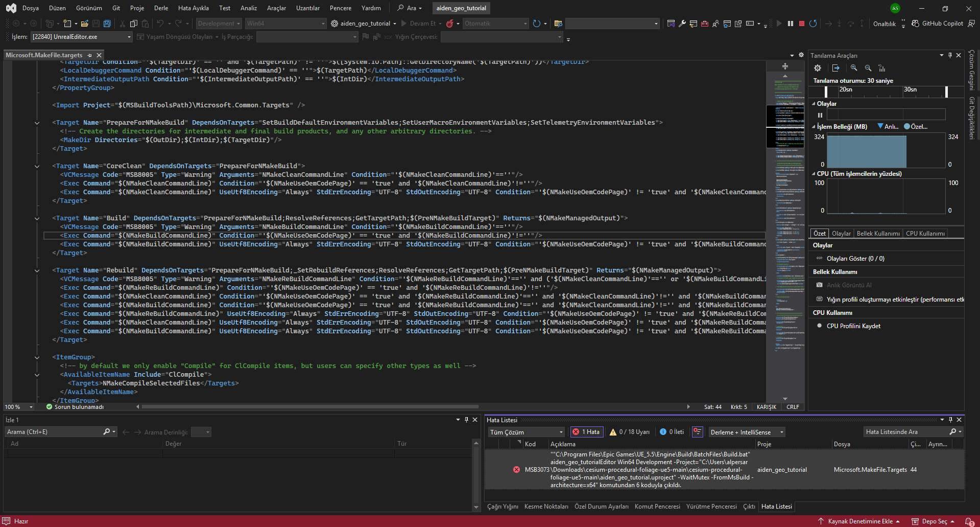Open the 'Derleme + IntelliSense' dropdown
Viewport: 980px width, 527px height.
746,432
